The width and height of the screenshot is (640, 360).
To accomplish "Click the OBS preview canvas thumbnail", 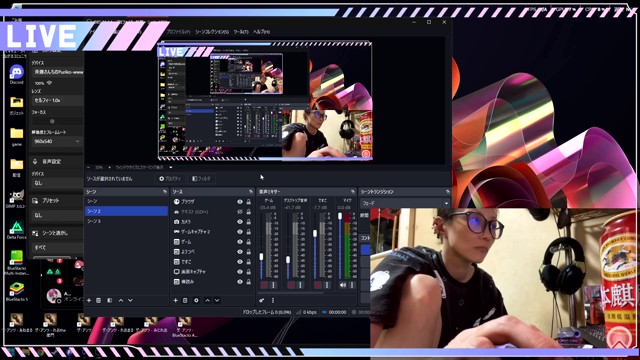I will click(265, 101).
